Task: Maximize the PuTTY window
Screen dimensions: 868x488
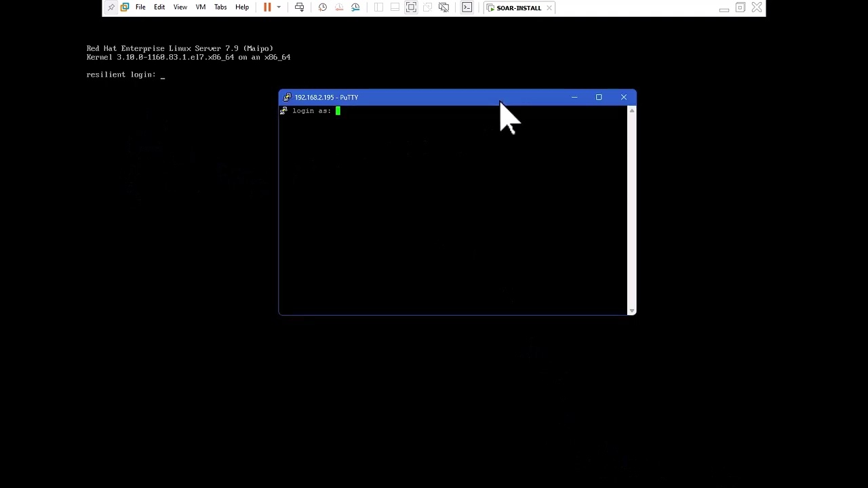Action: click(599, 97)
